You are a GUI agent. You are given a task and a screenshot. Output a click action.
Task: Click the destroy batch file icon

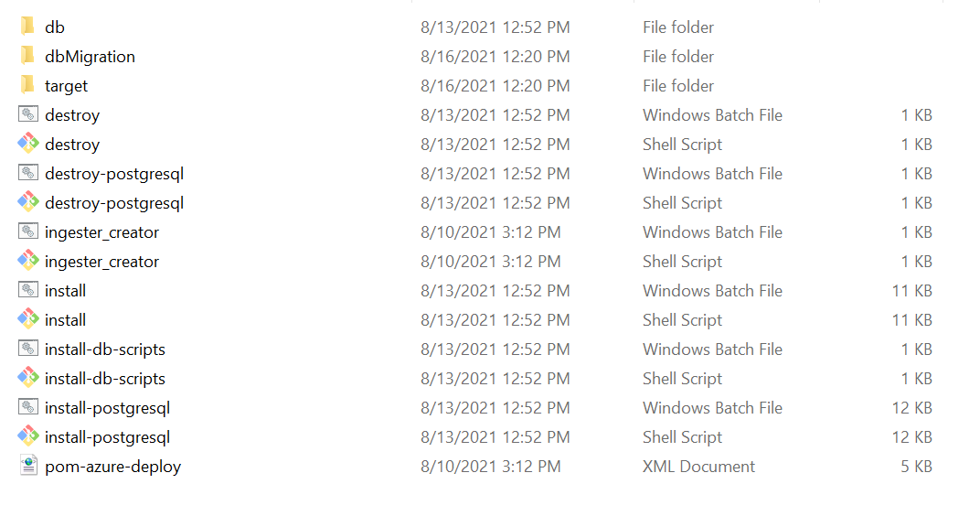pyautogui.click(x=28, y=114)
